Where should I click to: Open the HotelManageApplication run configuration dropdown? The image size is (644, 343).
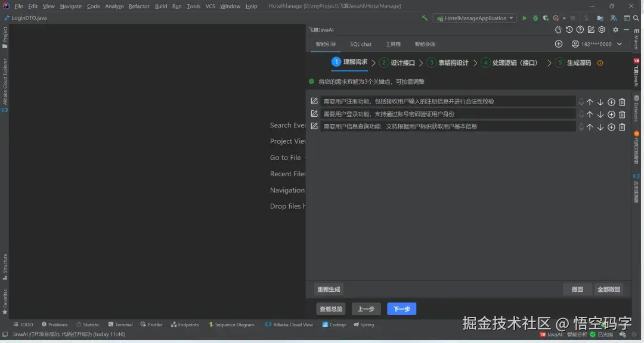[x=475, y=18]
